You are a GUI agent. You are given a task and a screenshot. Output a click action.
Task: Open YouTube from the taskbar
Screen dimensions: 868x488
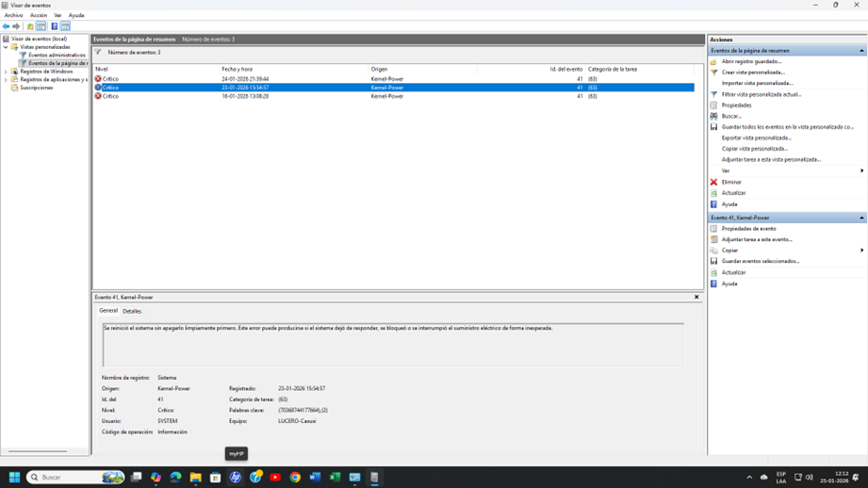pos(275,477)
